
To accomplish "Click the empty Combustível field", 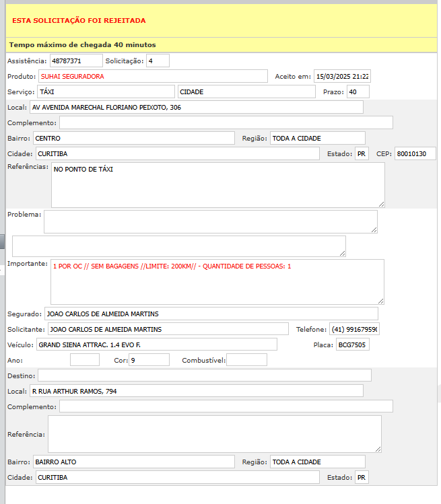I will point(246,360).
